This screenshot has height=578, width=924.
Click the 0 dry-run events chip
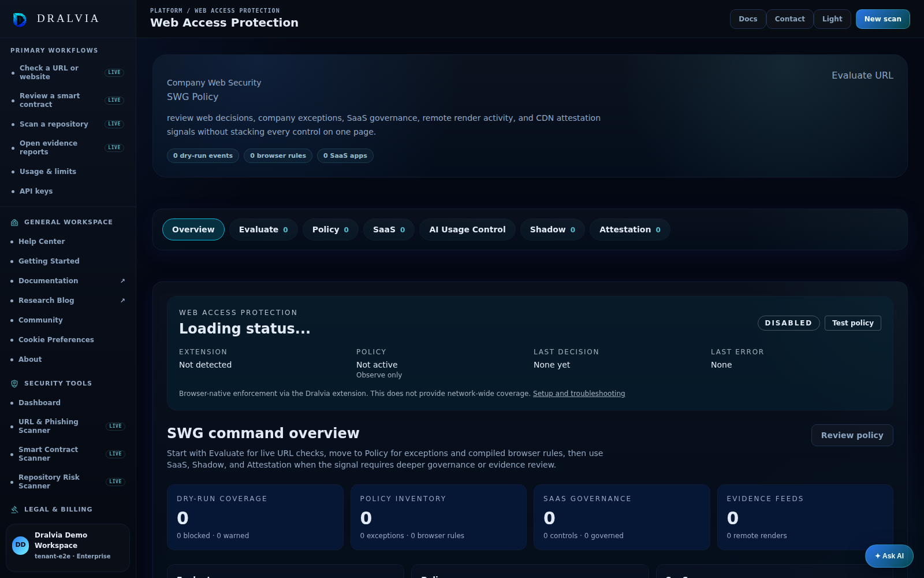click(203, 155)
